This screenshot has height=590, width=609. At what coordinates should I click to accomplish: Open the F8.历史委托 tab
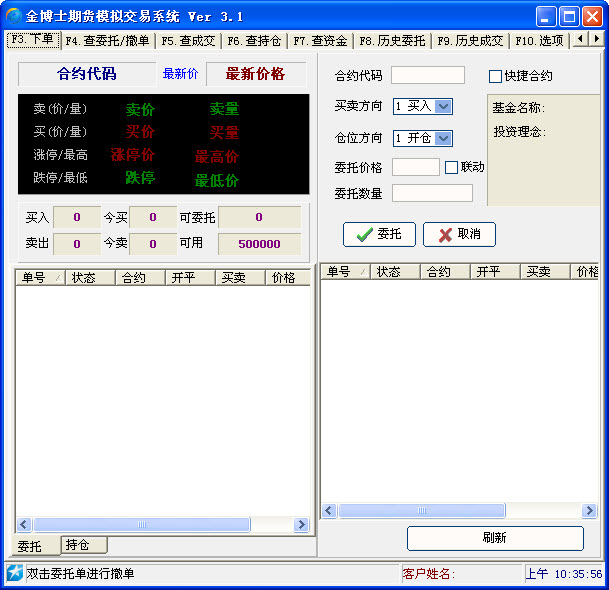(392, 40)
